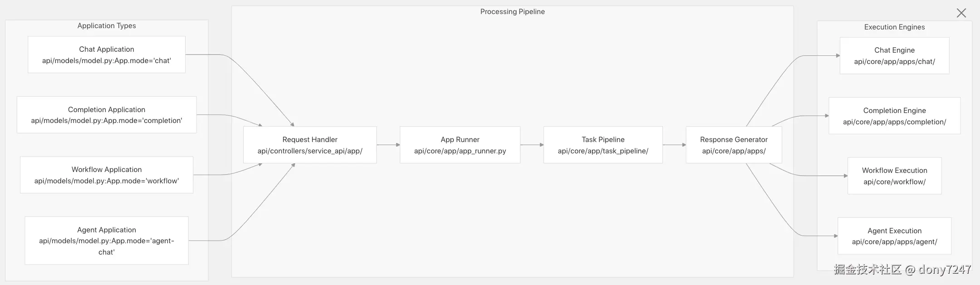Click the api/core/app/app_runner.py path text
This screenshot has height=285, width=980.
[460, 151]
